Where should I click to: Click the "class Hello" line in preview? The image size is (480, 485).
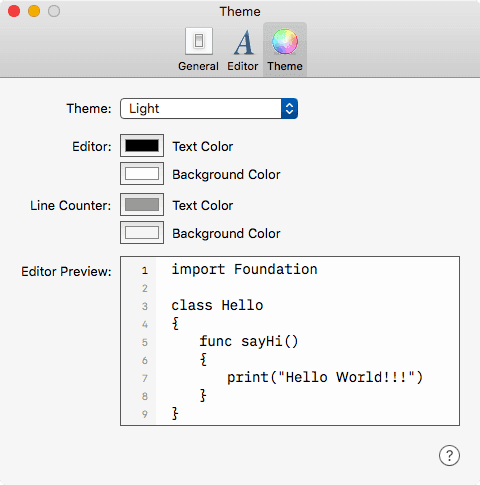[217, 305]
